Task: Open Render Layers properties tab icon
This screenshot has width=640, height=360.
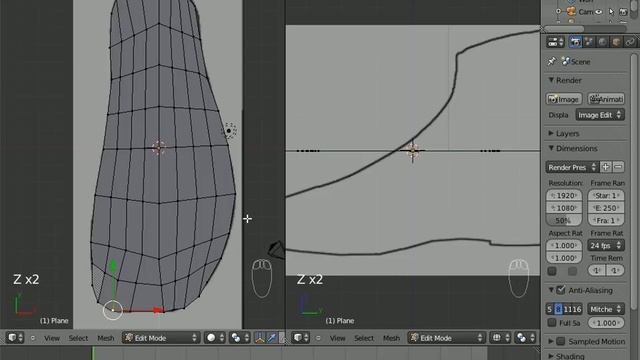Action: click(x=589, y=42)
